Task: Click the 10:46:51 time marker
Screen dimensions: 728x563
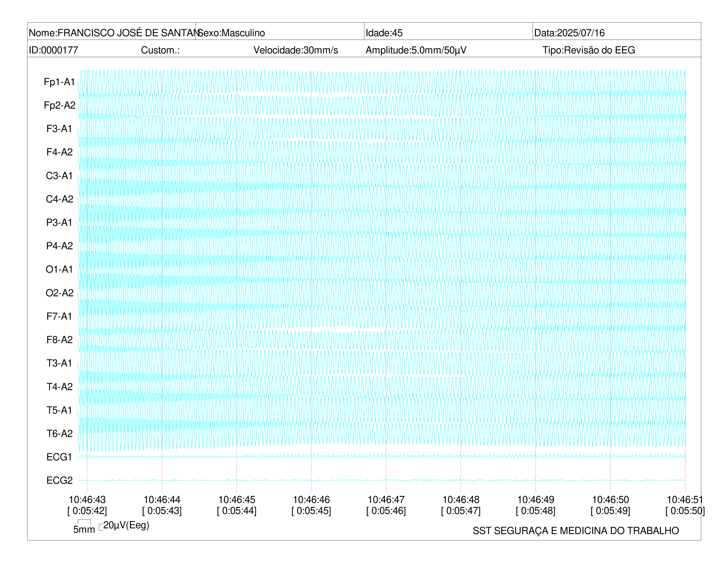Action: click(x=685, y=500)
